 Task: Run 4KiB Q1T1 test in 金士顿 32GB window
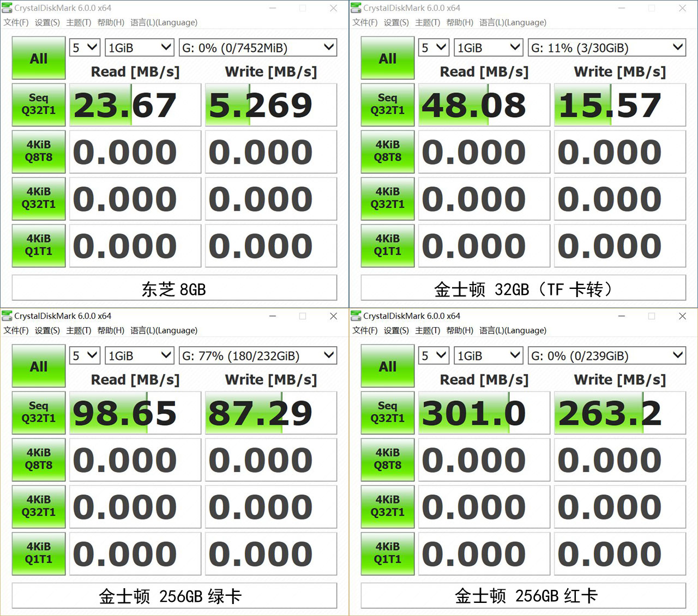388,245
